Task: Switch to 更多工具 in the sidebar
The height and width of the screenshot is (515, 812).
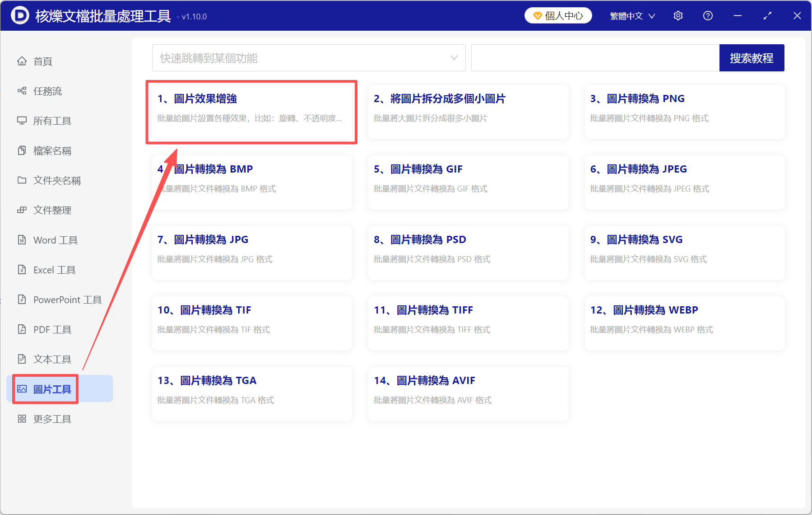Action: pyautogui.click(x=52, y=419)
